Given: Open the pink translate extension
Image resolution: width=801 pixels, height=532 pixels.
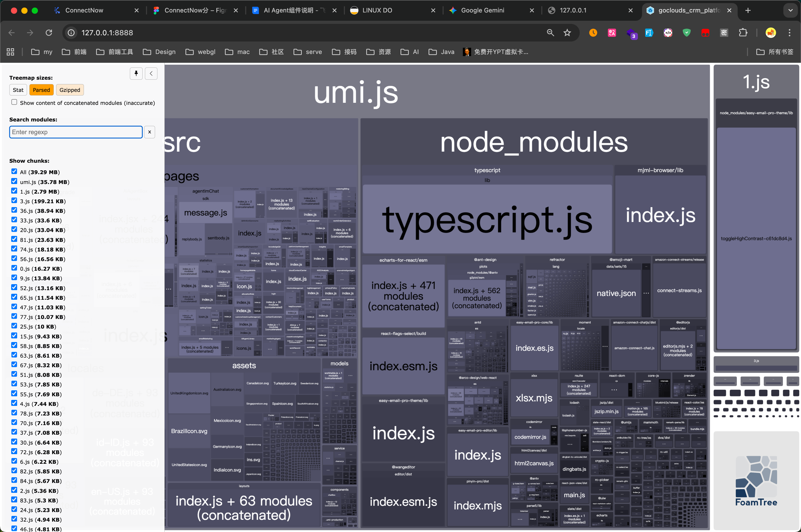Looking at the screenshot, I should tap(612, 33).
